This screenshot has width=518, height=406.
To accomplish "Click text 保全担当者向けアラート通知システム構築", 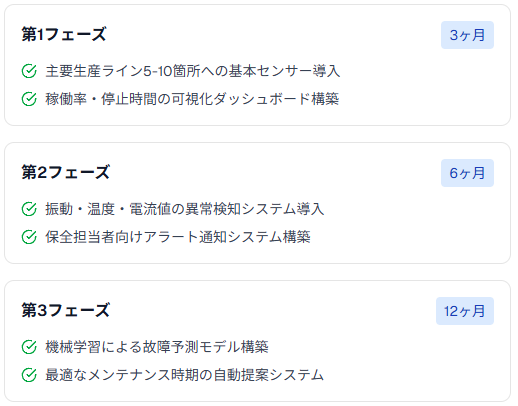I will (x=178, y=237).
